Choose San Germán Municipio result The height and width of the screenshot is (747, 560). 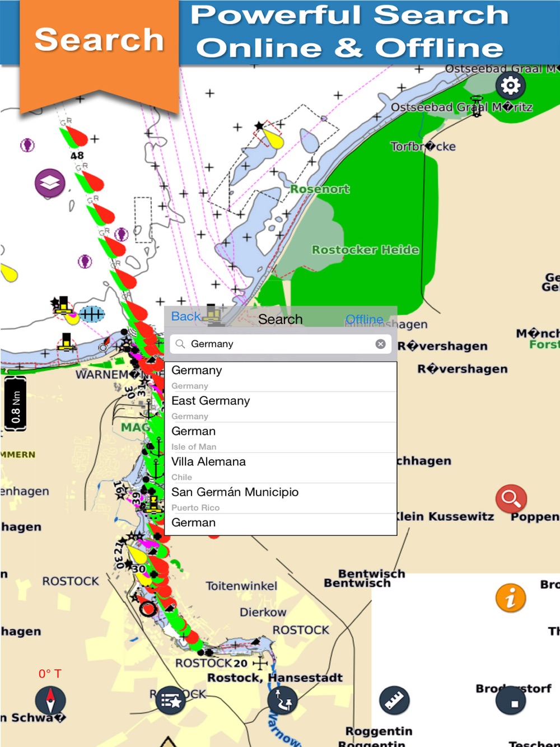click(281, 498)
